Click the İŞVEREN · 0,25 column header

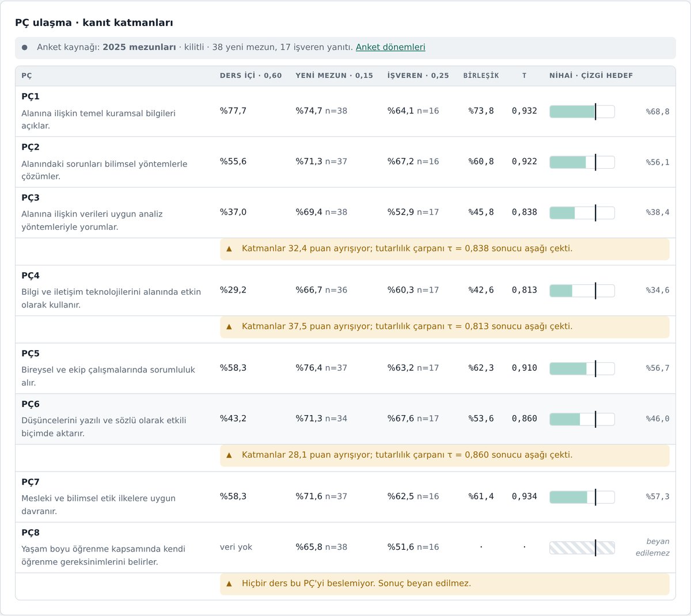(418, 75)
